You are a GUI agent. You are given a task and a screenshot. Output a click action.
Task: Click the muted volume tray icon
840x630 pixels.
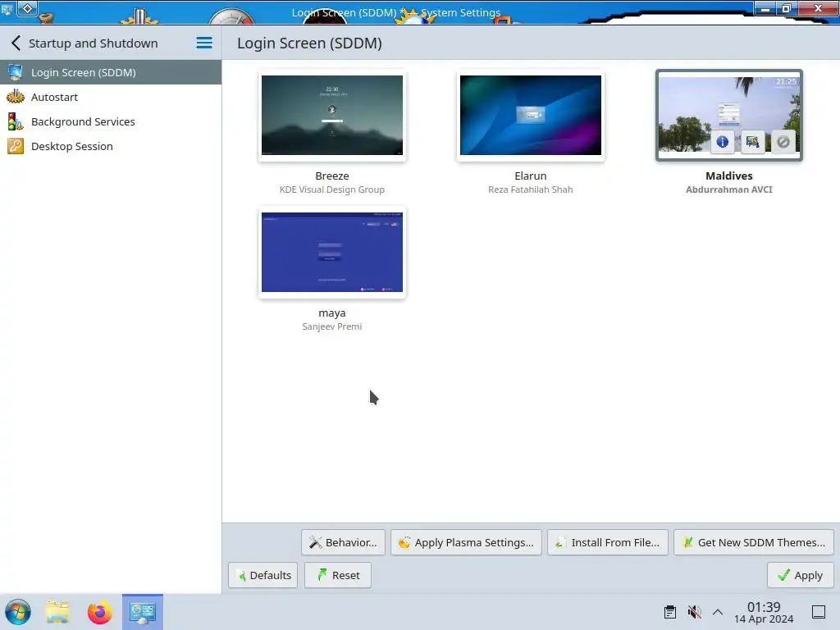pyautogui.click(x=694, y=612)
